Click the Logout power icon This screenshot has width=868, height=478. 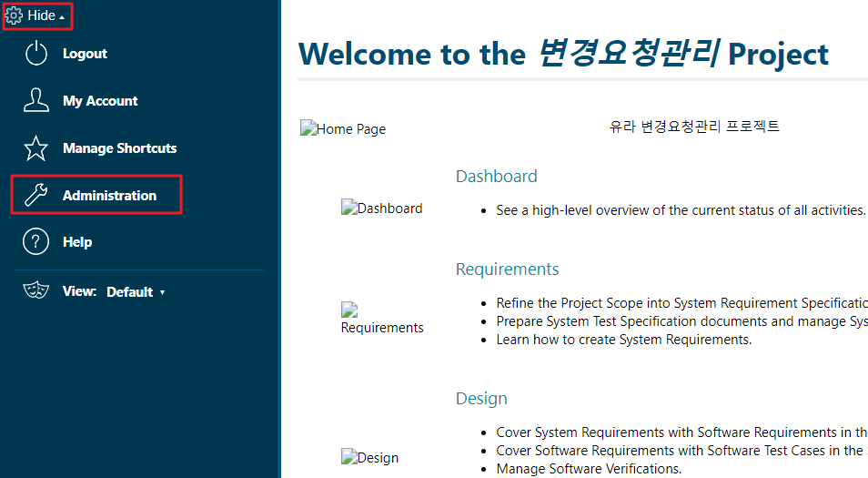36,54
